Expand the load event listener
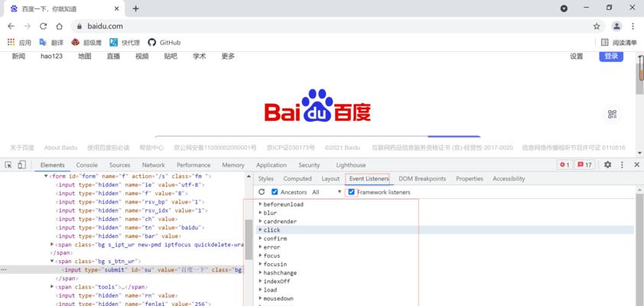This screenshot has width=644, height=306. [260, 290]
